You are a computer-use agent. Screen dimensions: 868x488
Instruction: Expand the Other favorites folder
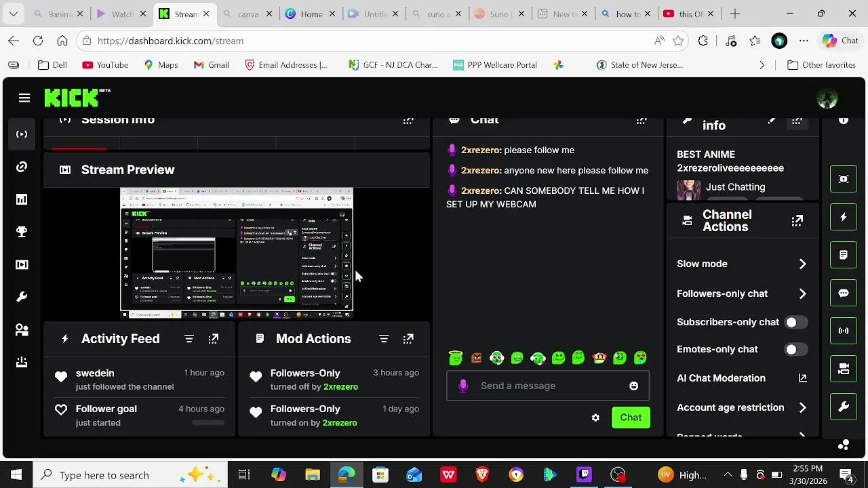click(x=822, y=65)
